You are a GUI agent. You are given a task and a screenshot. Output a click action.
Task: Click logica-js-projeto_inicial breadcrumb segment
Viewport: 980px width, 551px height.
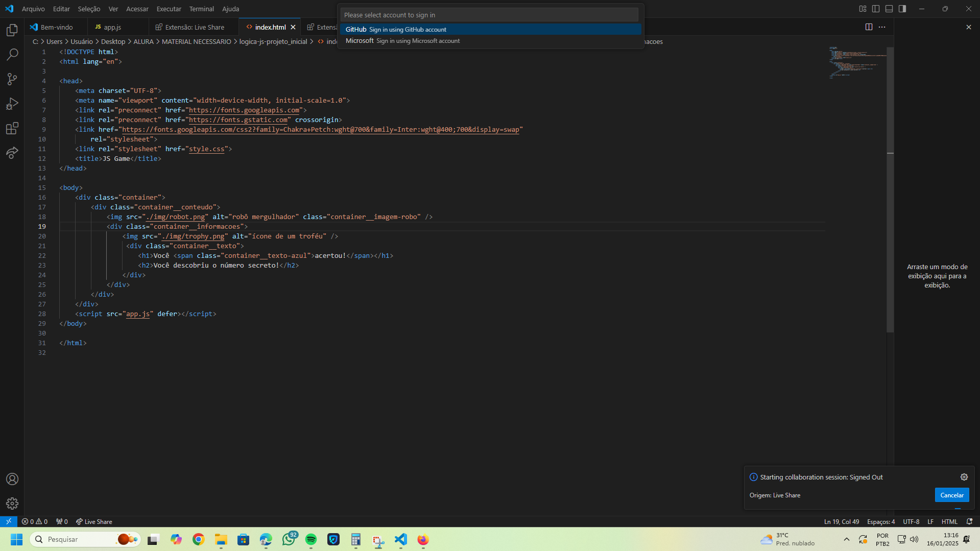(273, 41)
